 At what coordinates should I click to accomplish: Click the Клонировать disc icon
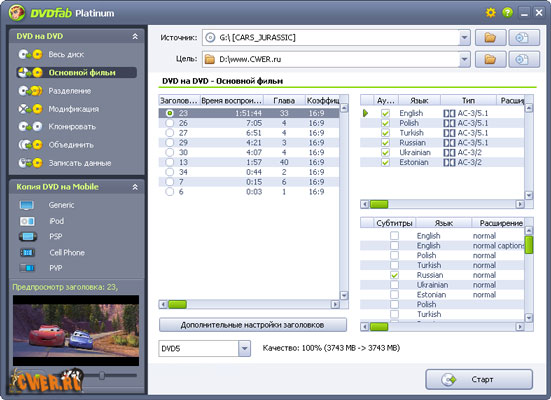pyautogui.click(x=31, y=126)
